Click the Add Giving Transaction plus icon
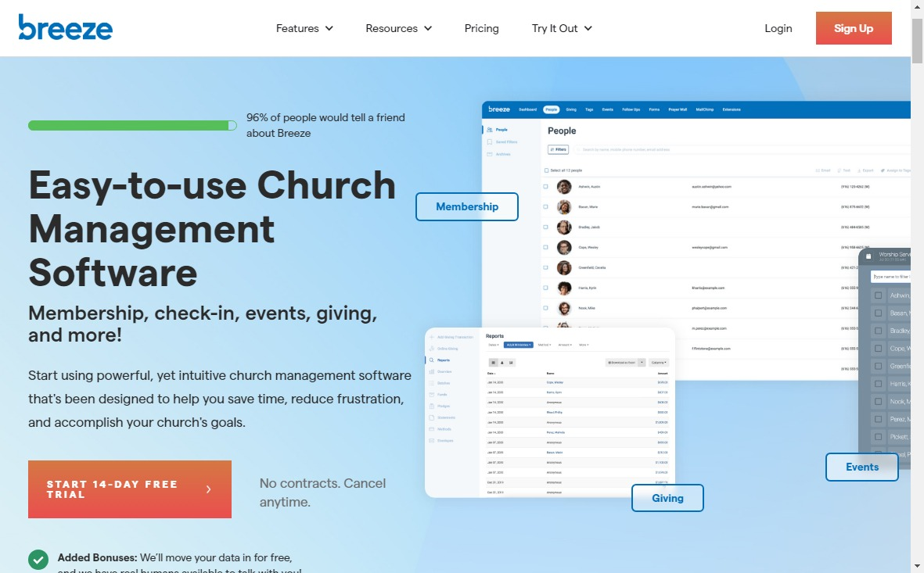Screen dimensions: 924x573 click(x=431, y=337)
